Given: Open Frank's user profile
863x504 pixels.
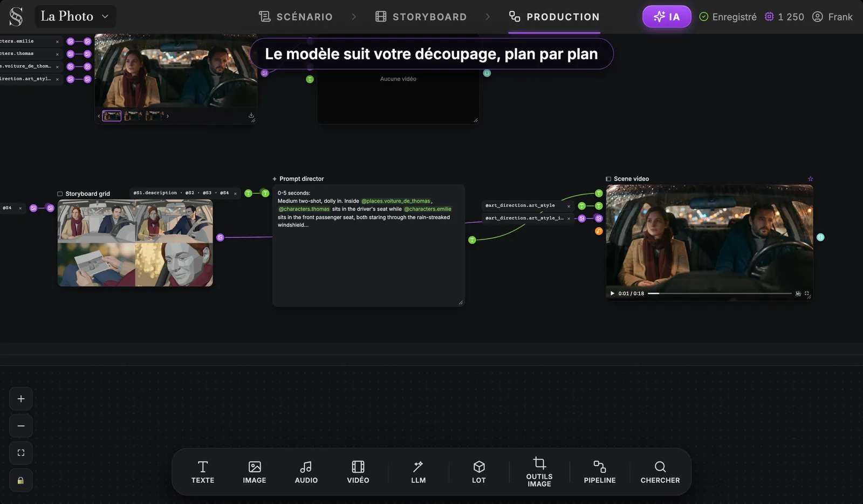Looking at the screenshot, I should tap(832, 17).
